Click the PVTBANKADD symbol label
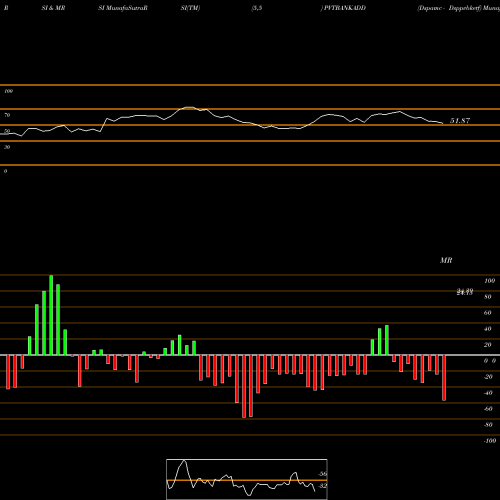The height and width of the screenshot is (500, 500). pos(345,8)
